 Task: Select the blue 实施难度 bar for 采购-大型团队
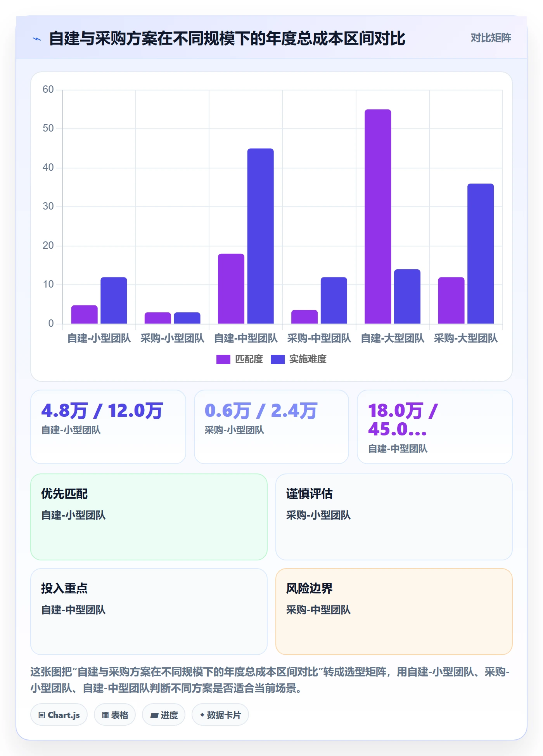481,253
